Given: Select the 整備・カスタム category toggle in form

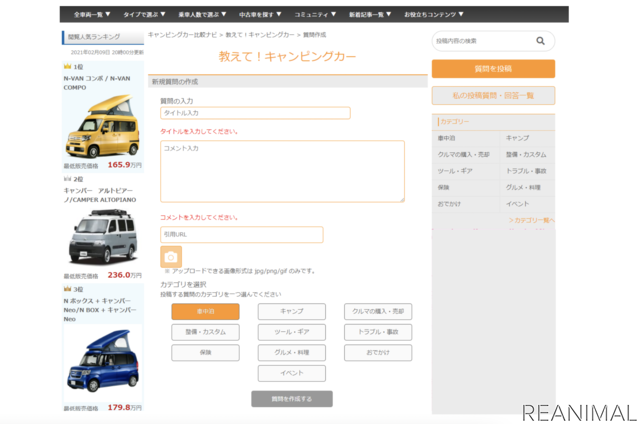Looking at the screenshot, I should [205, 332].
